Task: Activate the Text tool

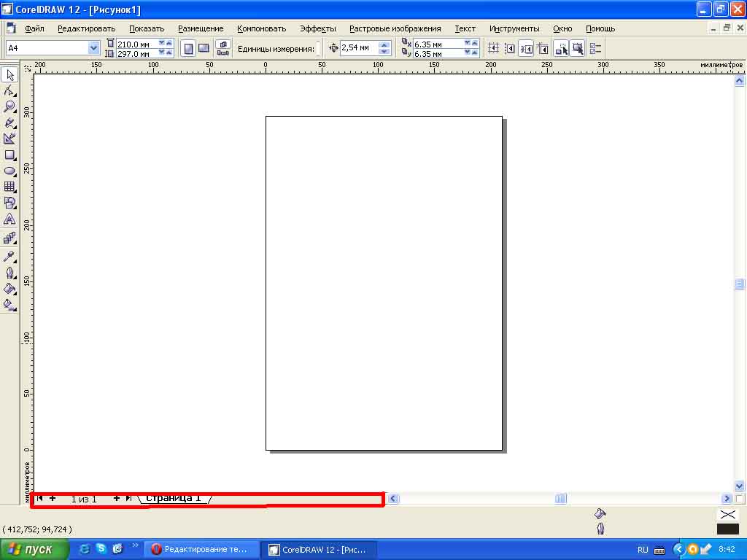Action: (9, 219)
